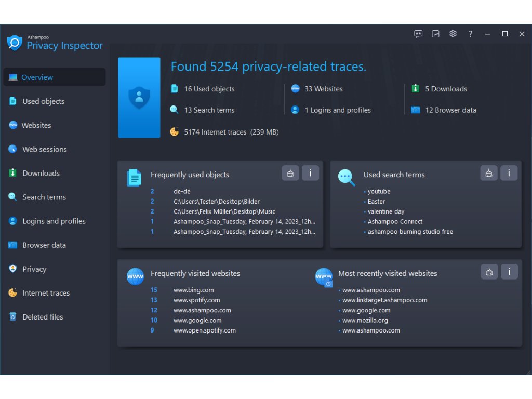Open Deleted files in the sidebar
The height and width of the screenshot is (399, 532).
[43, 317]
